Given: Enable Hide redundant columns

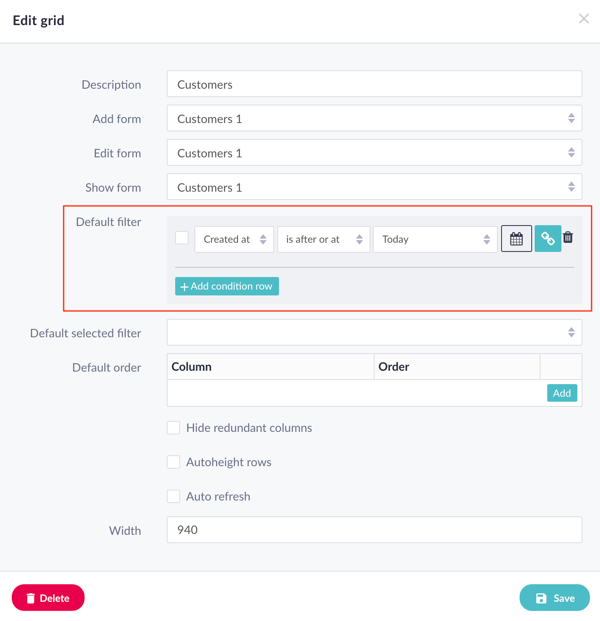Looking at the screenshot, I should point(173,428).
